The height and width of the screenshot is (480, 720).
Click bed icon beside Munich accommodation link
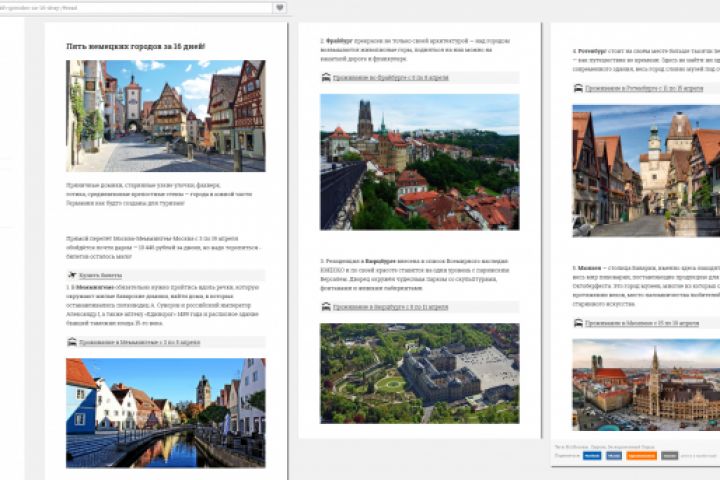pos(579,323)
